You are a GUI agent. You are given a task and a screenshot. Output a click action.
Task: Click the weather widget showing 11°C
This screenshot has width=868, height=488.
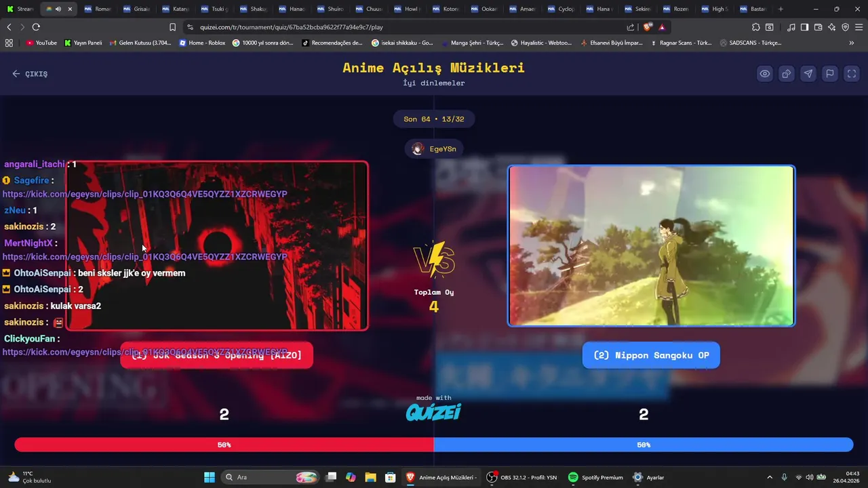29,477
